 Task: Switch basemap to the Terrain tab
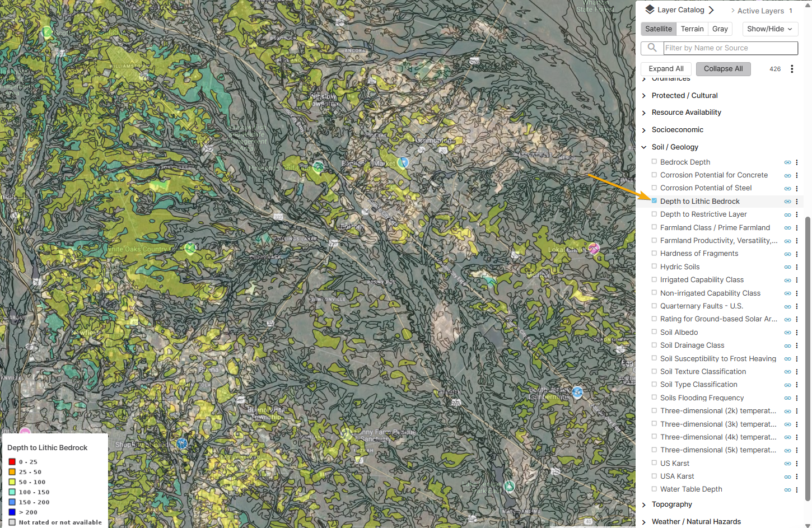(x=692, y=29)
